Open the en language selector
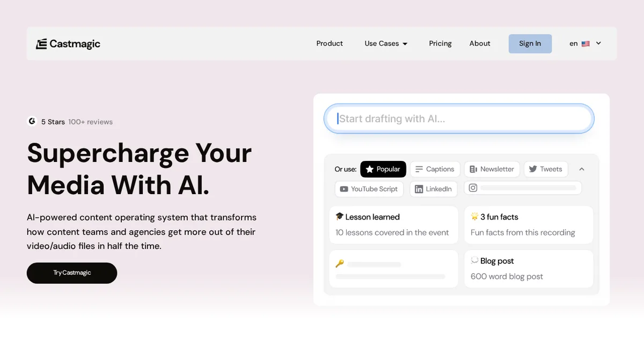644x338 pixels. click(586, 43)
